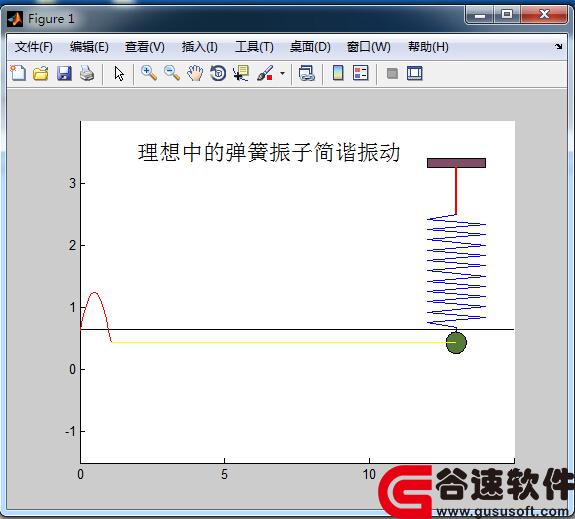The width and height of the screenshot is (575, 519).
Task: Select the Zoom Out magnifier tool
Action: pos(172,73)
